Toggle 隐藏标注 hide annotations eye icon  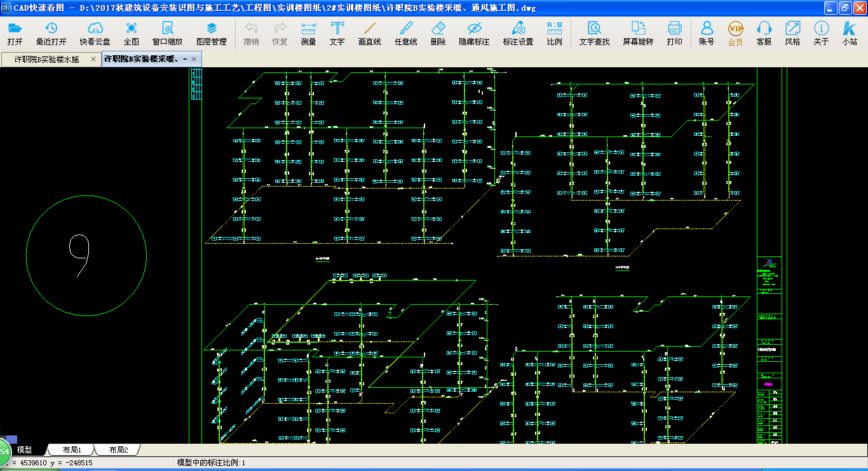474,29
